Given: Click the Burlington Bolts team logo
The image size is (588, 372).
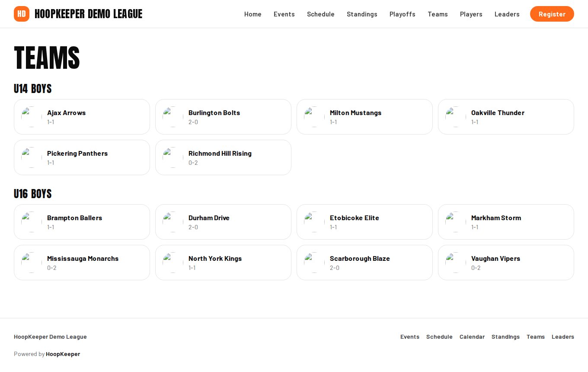Looking at the screenshot, I should pos(173,117).
